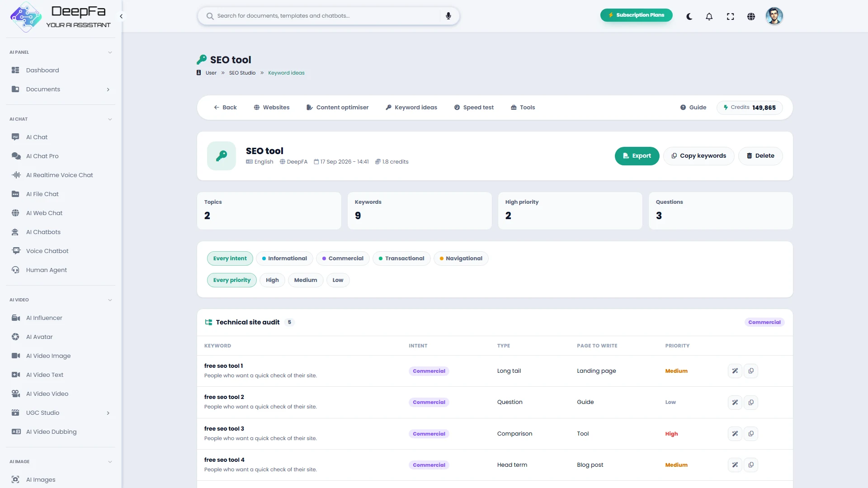Image resolution: width=868 pixels, height=488 pixels.
Task: Open language globe icon
Action: (751, 17)
